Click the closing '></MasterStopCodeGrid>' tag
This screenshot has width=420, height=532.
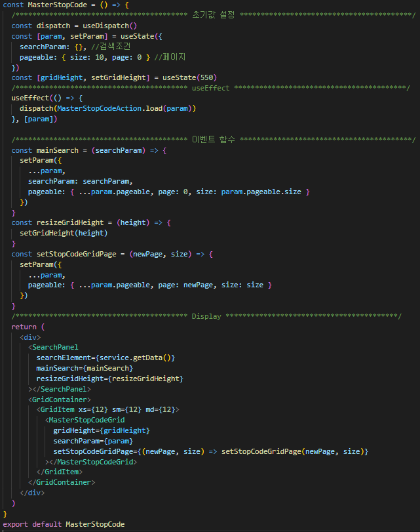click(x=91, y=462)
